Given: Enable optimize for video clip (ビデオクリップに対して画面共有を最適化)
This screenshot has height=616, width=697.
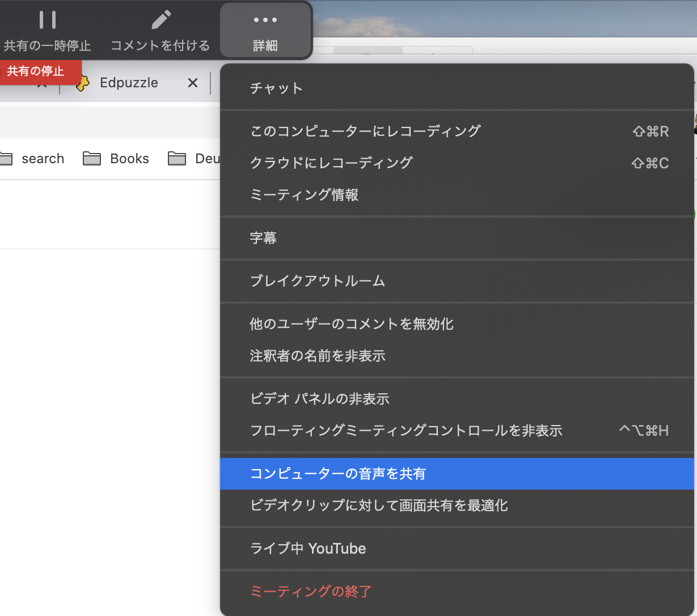Looking at the screenshot, I should pos(379,505).
